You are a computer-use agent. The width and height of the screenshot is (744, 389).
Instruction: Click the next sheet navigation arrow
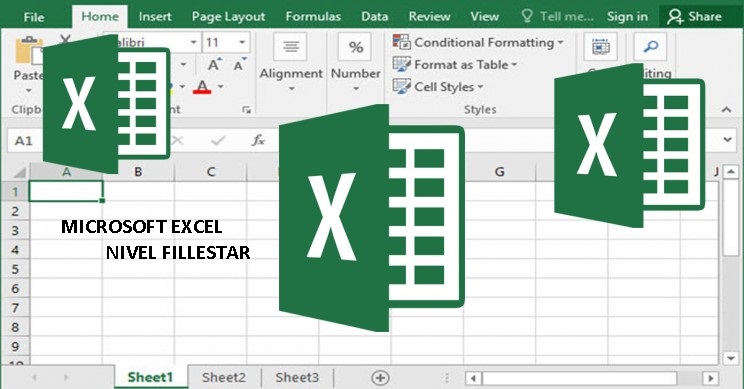[66, 378]
